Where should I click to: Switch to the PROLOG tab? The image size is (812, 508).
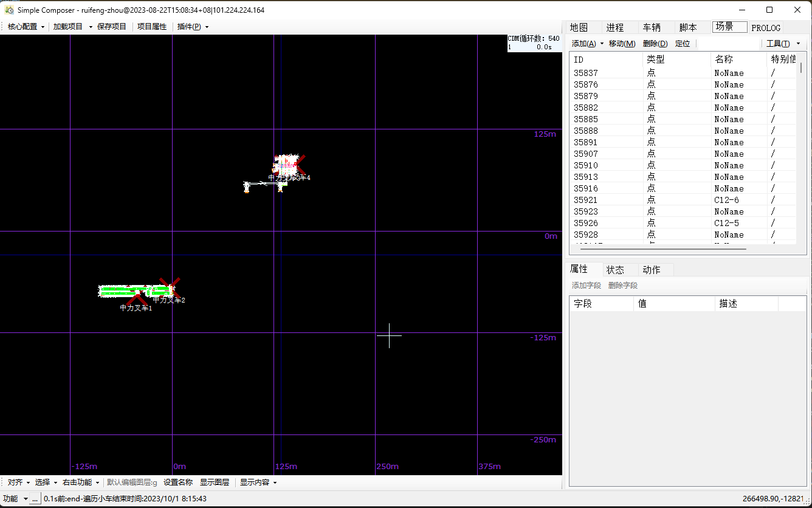coord(765,28)
